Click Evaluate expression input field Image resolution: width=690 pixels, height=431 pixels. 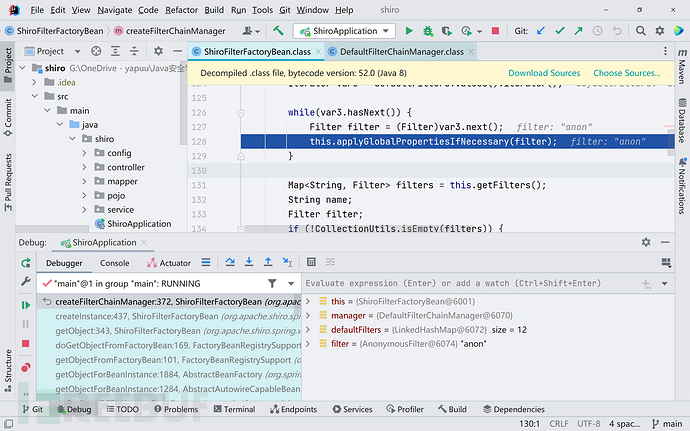click(x=471, y=284)
